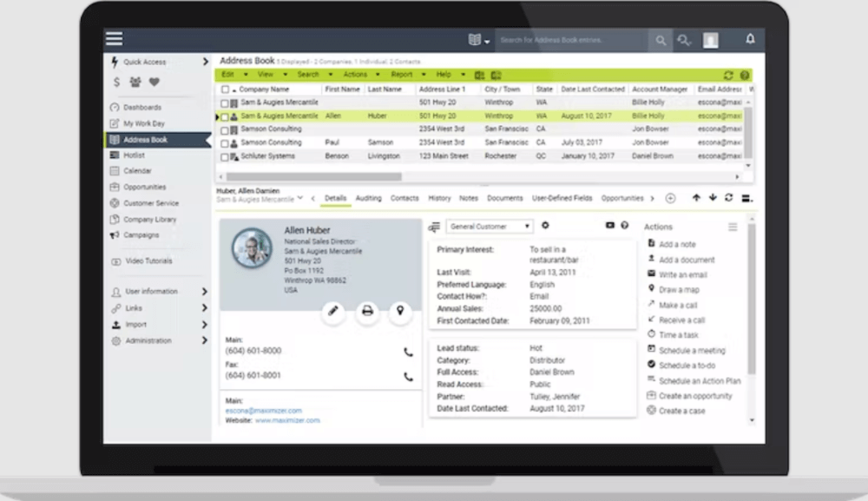This screenshot has width=868, height=501.
Task: Click the dollar sign quick access icon
Action: click(x=116, y=82)
